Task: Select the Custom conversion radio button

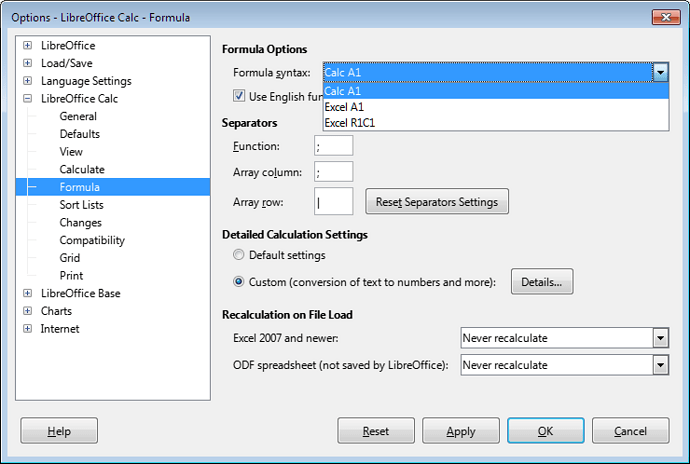Action: [x=239, y=281]
